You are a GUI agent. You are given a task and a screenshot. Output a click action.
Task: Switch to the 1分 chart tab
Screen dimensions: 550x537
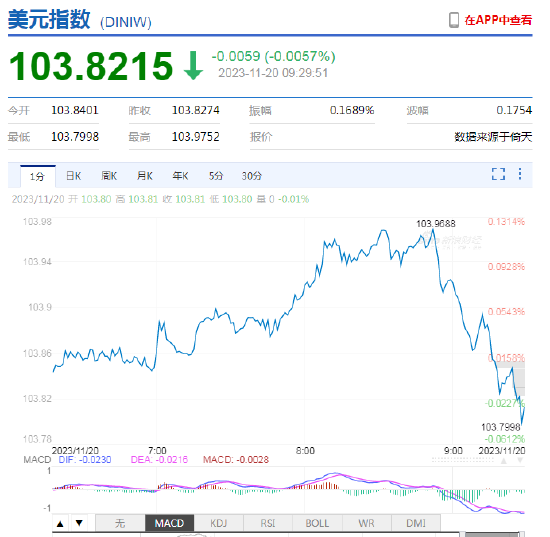38,176
